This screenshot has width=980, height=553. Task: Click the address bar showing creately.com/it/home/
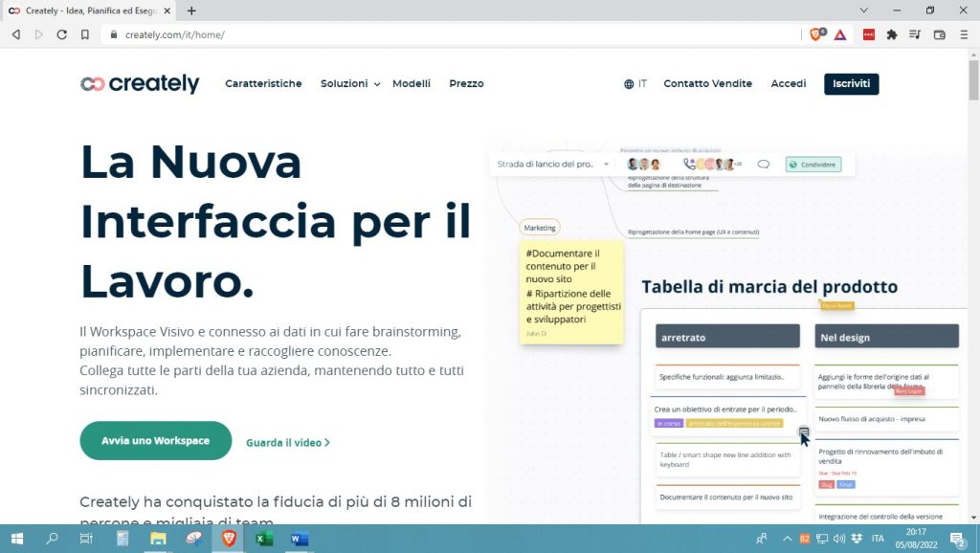click(431, 34)
